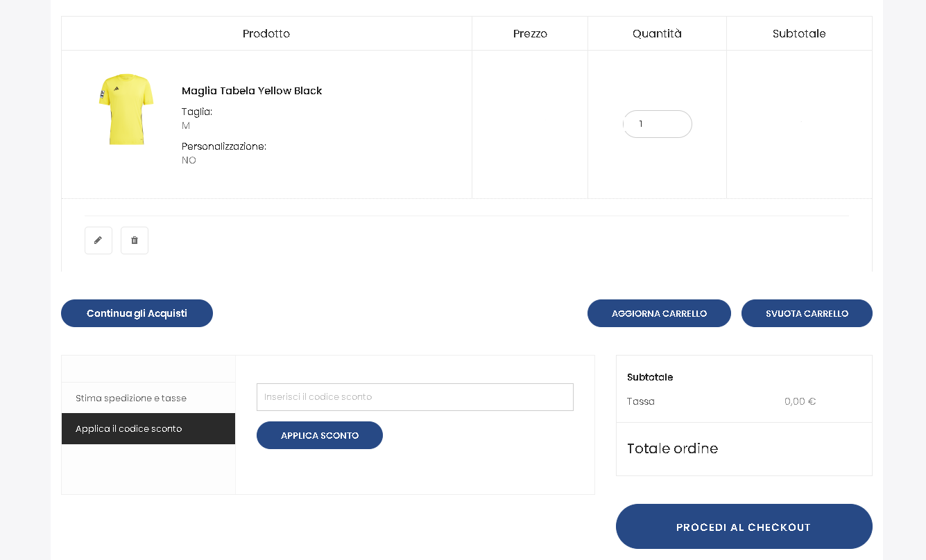Viewport: 926px width, 560px height.
Task: Click Applica Sconto button
Action: tap(320, 435)
